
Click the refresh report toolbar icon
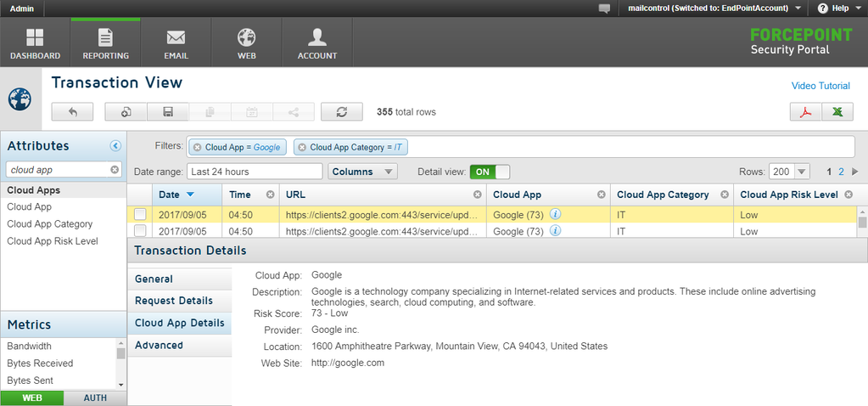click(x=342, y=112)
